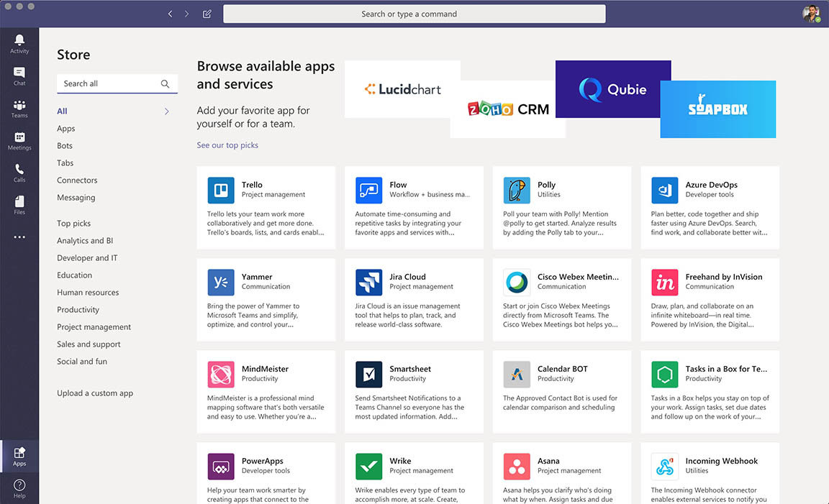The image size is (829, 504).
Task: Open the Qubie featured banner
Action: 613,88
